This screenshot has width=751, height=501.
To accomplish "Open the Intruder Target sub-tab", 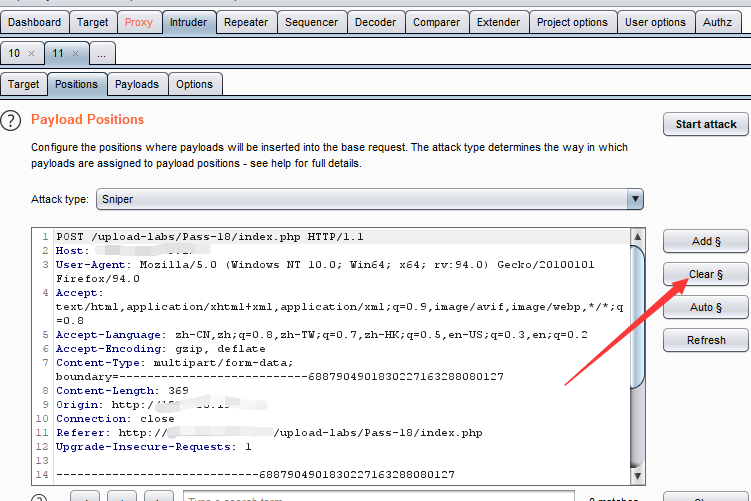I will click(x=23, y=84).
